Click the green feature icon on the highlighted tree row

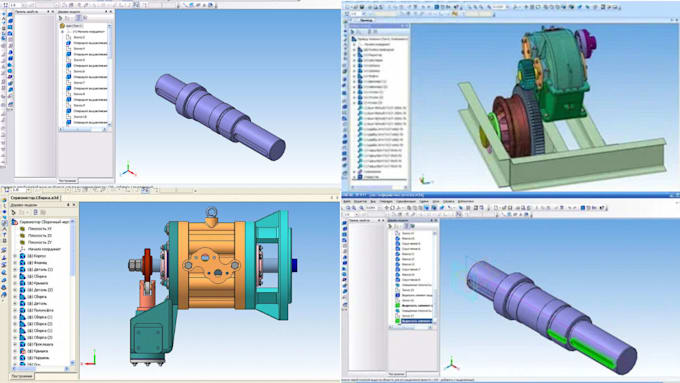pos(397,321)
